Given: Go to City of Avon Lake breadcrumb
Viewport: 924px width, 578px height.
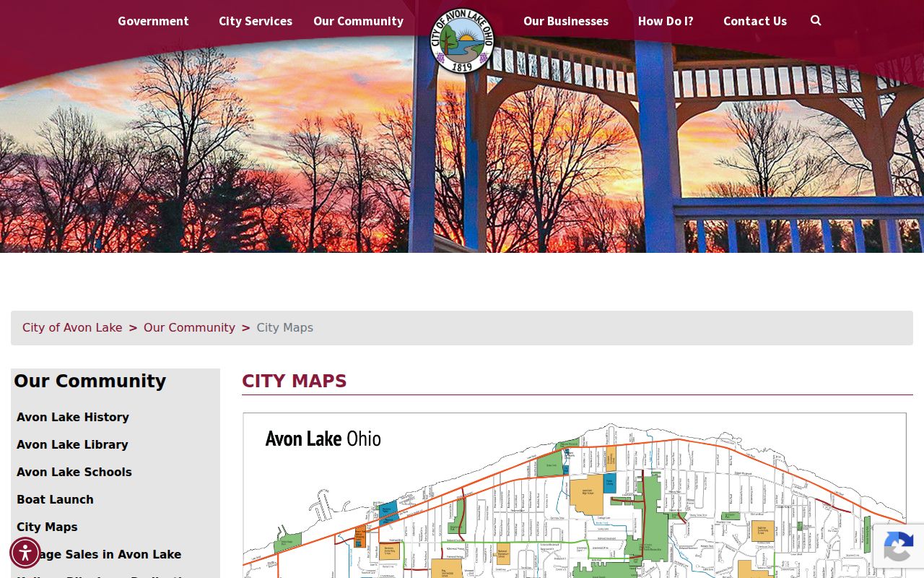Looking at the screenshot, I should point(72,327).
